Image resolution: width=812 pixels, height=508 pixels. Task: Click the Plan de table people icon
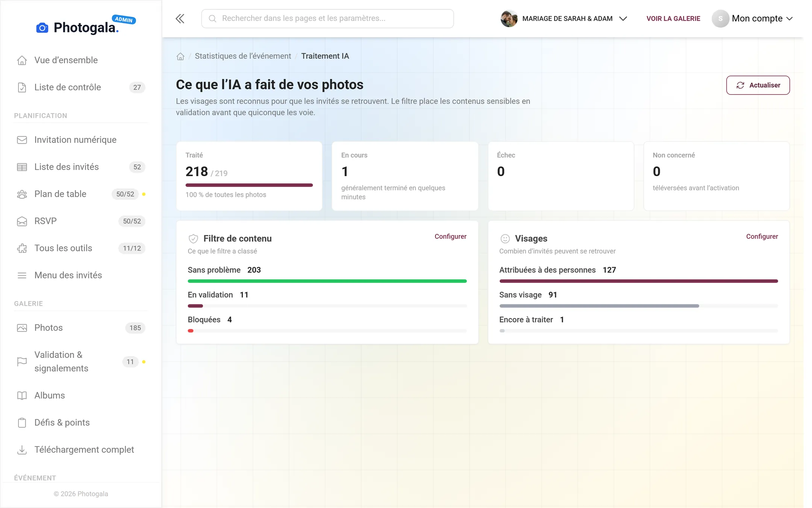click(22, 194)
